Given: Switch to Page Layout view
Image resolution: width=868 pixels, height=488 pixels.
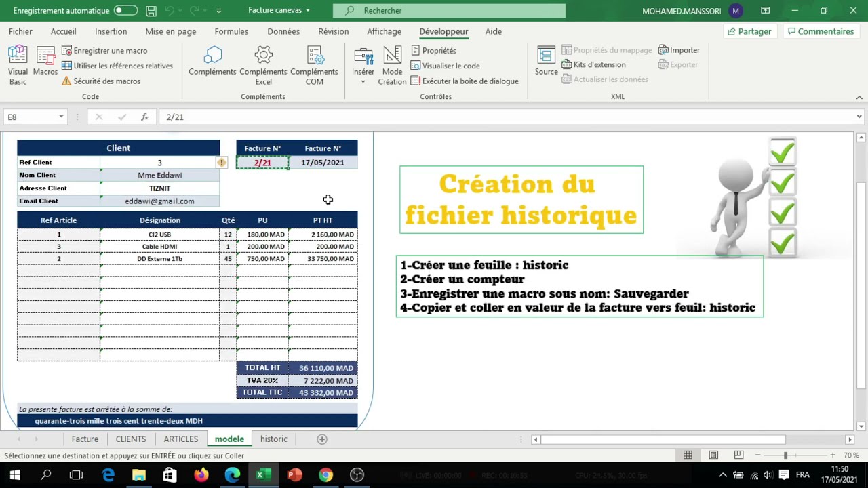Looking at the screenshot, I should pyautogui.click(x=713, y=455).
